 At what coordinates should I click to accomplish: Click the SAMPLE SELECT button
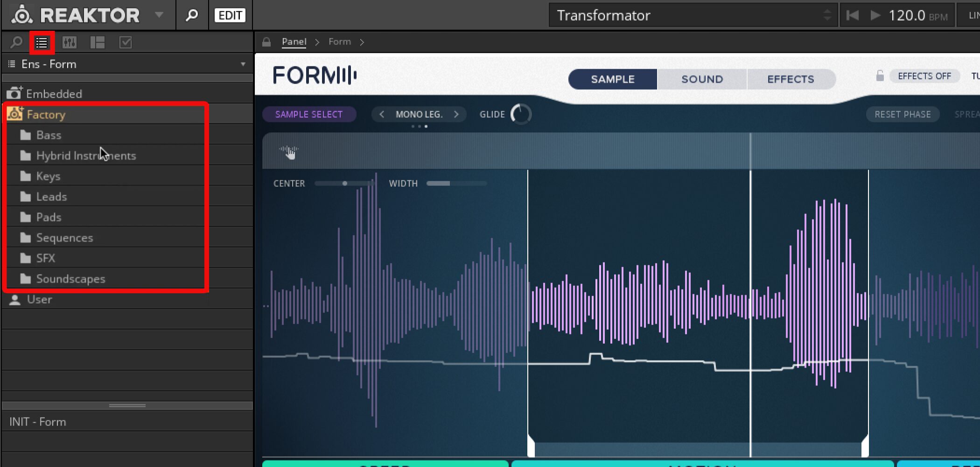tap(309, 114)
